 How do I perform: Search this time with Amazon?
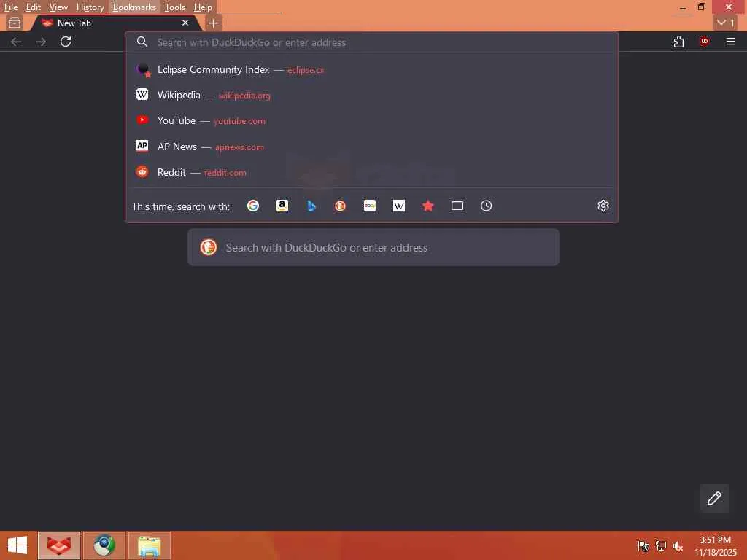click(x=282, y=206)
